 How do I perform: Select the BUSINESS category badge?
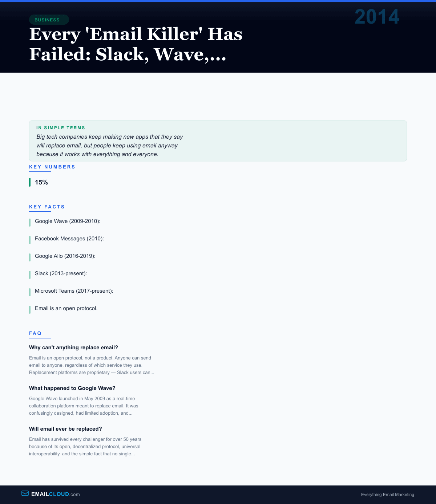[49, 20]
